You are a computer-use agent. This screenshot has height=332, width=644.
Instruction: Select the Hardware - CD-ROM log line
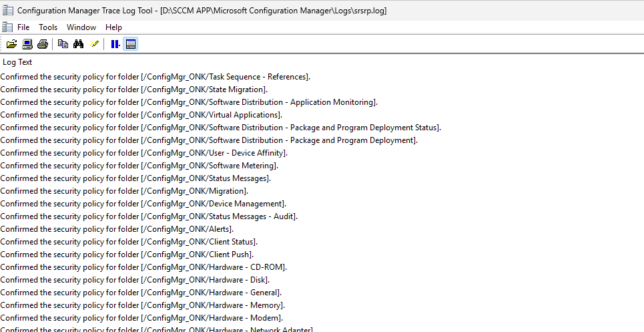point(143,268)
